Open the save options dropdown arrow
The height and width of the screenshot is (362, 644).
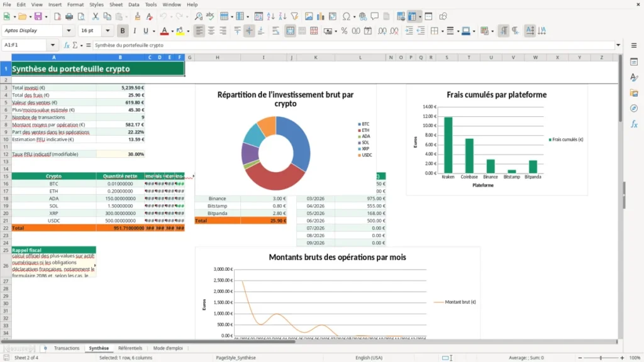coord(46,17)
